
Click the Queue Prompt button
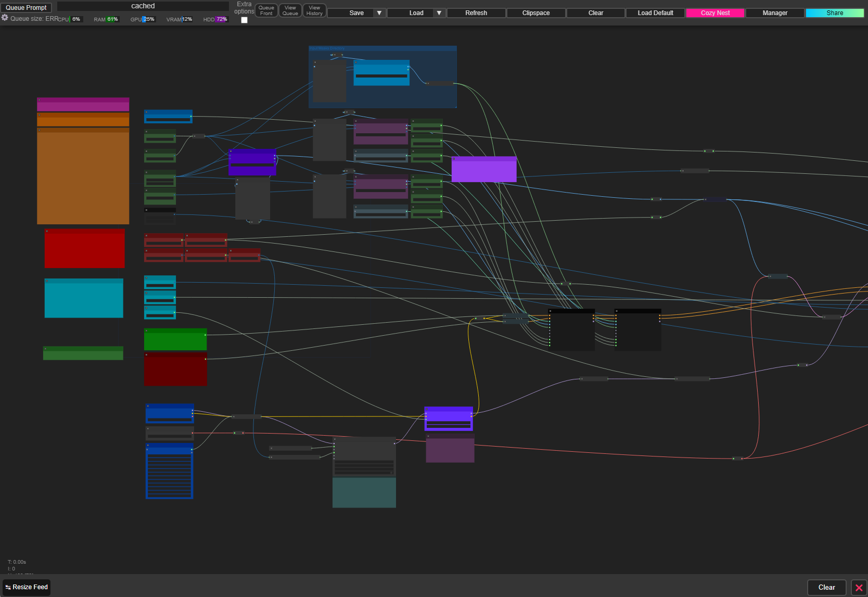pos(26,8)
